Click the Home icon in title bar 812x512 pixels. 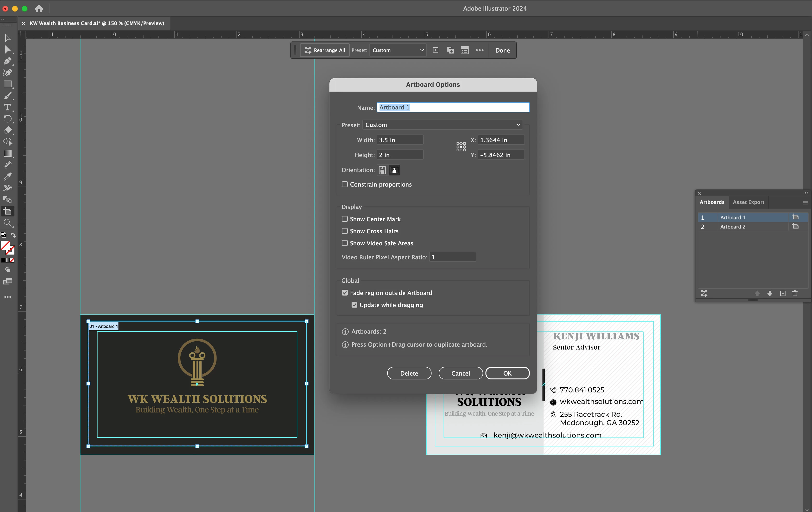pos(39,8)
